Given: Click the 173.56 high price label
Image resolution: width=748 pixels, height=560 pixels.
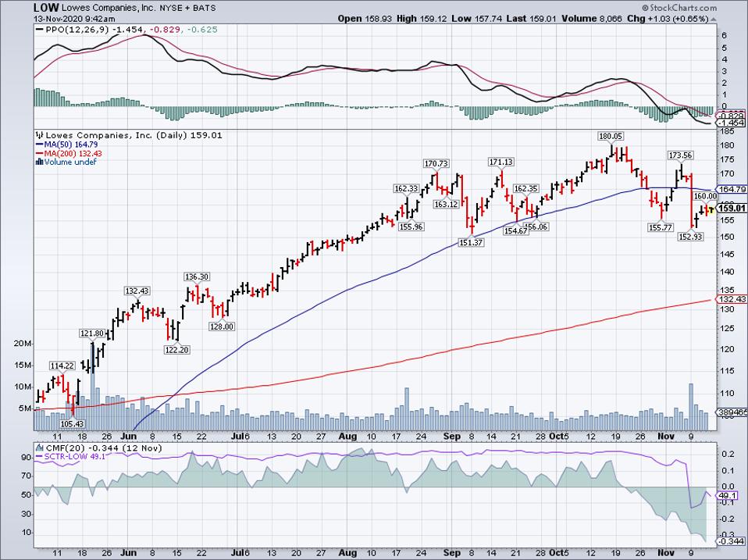Looking at the screenshot, I should coord(680,155).
